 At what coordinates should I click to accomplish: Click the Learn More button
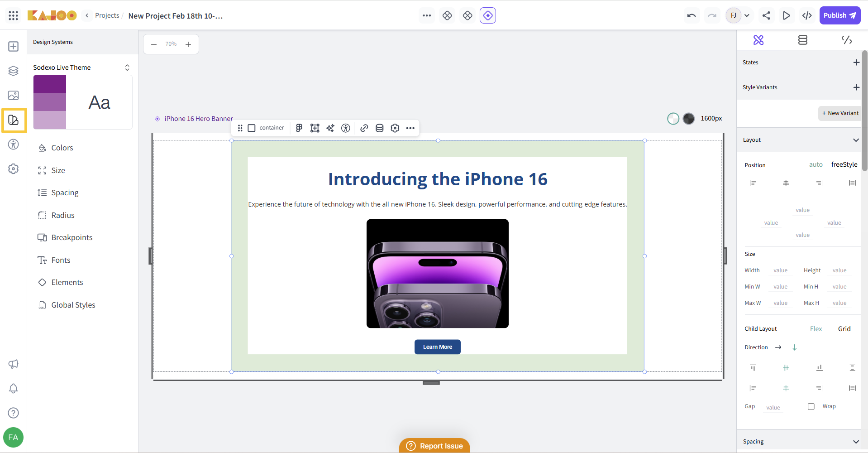coord(438,347)
